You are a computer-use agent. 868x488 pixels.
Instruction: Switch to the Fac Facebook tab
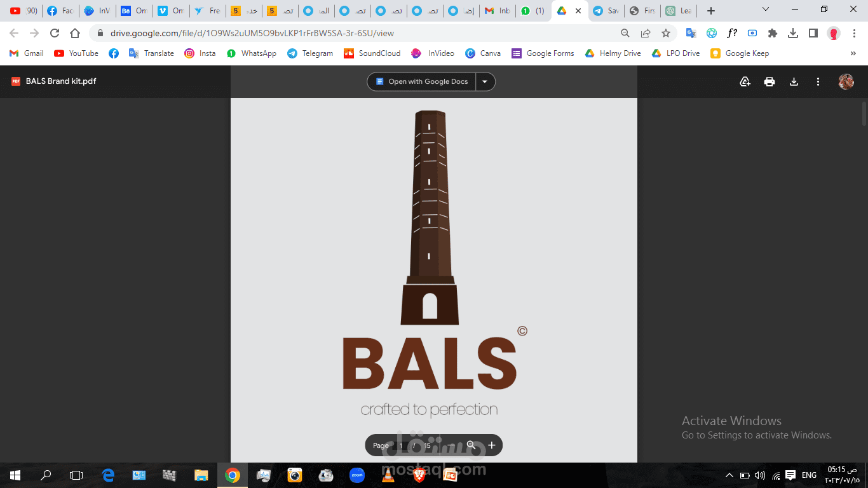60,11
